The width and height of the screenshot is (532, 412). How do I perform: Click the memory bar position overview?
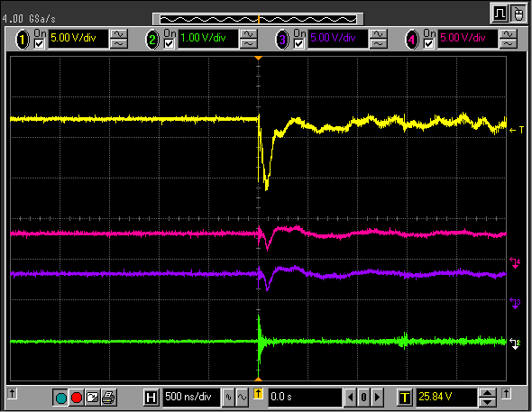[258, 19]
